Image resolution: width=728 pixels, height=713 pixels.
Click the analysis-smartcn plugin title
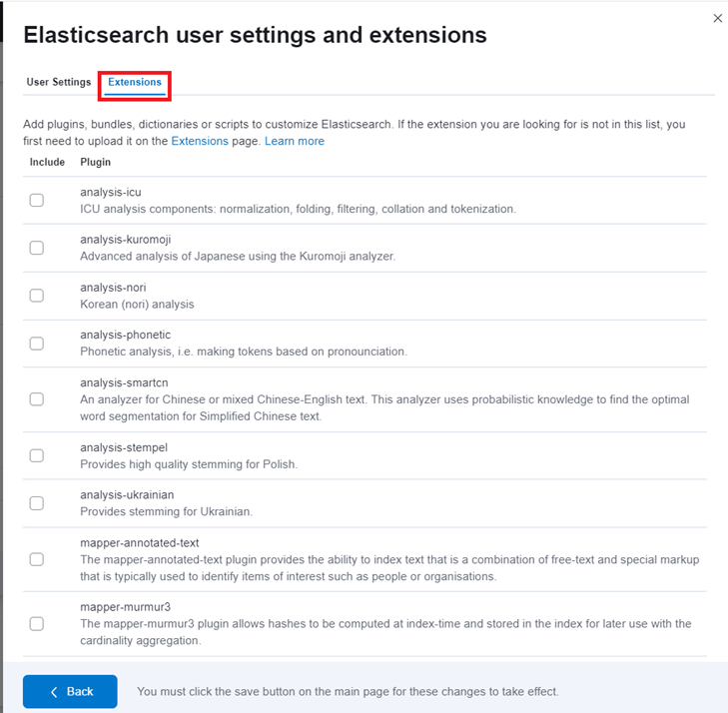tap(123, 383)
